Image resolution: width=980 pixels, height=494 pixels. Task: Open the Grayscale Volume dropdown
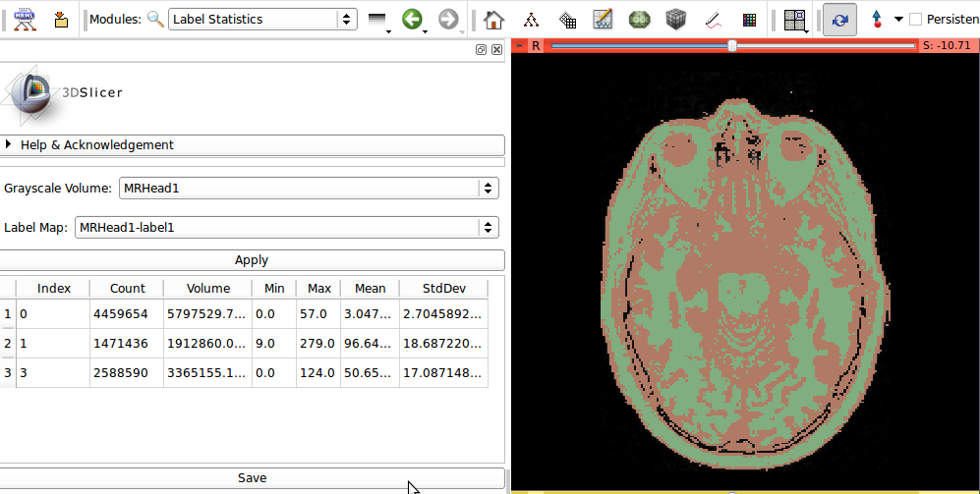pos(309,188)
